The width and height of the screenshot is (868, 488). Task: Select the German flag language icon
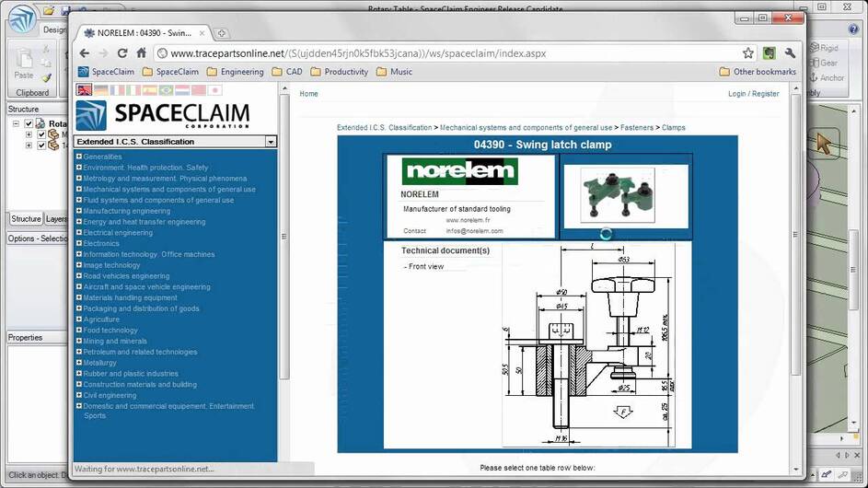pos(100,89)
